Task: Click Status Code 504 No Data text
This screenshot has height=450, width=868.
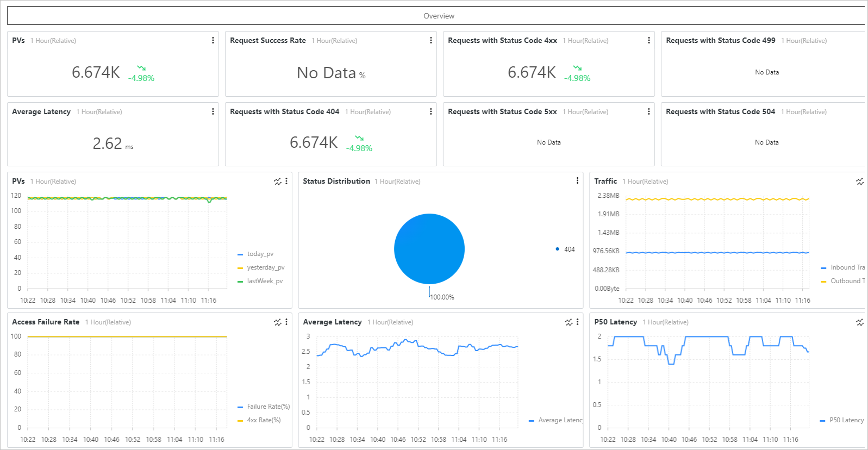Action: tap(767, 142)
